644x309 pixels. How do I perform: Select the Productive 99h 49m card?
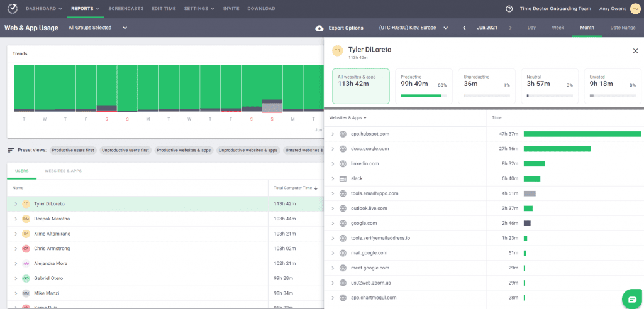click(423, 86)
